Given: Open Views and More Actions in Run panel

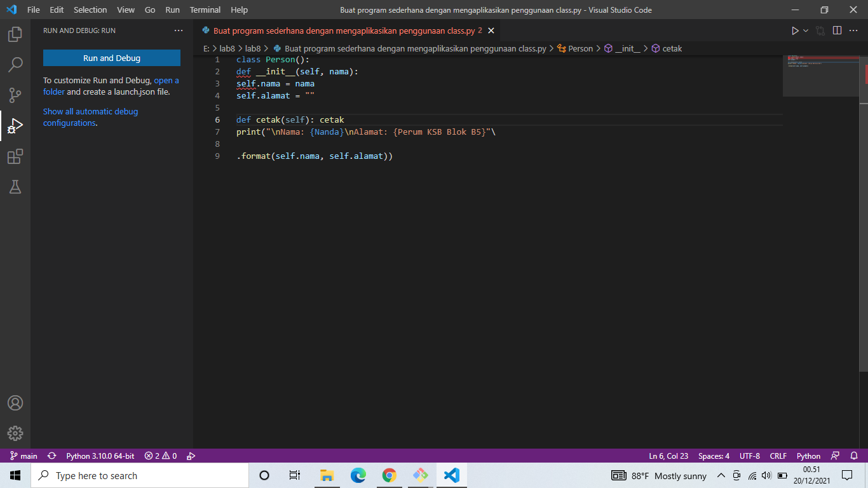Looking at the screenshot, I should (x=179, y=30).
